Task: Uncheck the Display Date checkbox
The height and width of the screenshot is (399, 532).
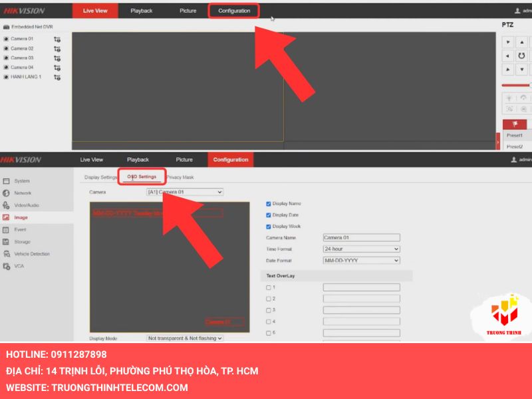Action: 269,215
